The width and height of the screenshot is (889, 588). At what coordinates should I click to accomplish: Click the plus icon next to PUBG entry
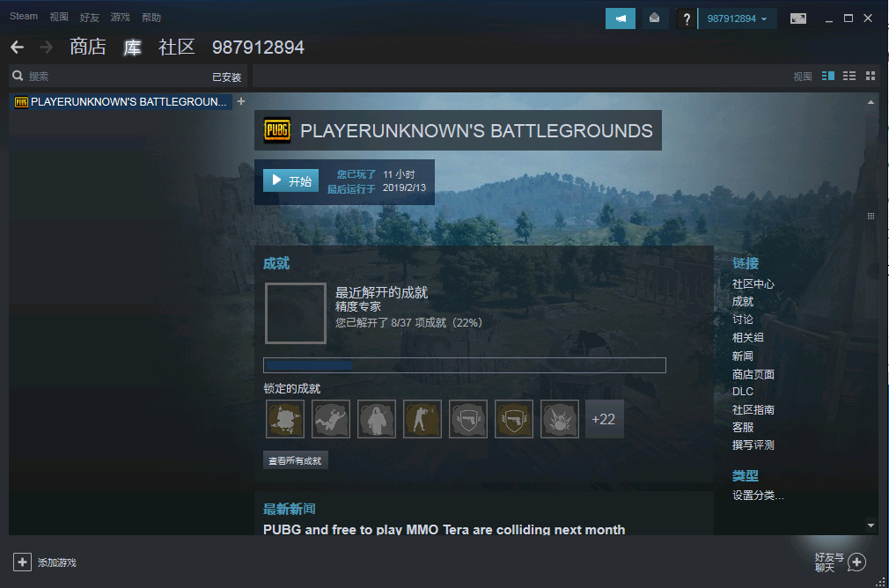(x=241, y=101)
